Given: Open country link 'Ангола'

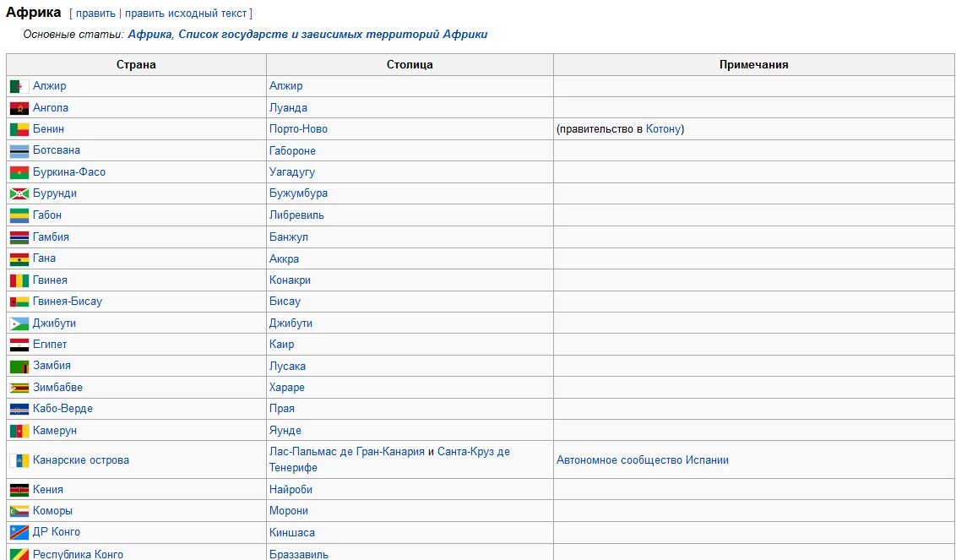Looking at the screenshot, I should coord(51,107).
